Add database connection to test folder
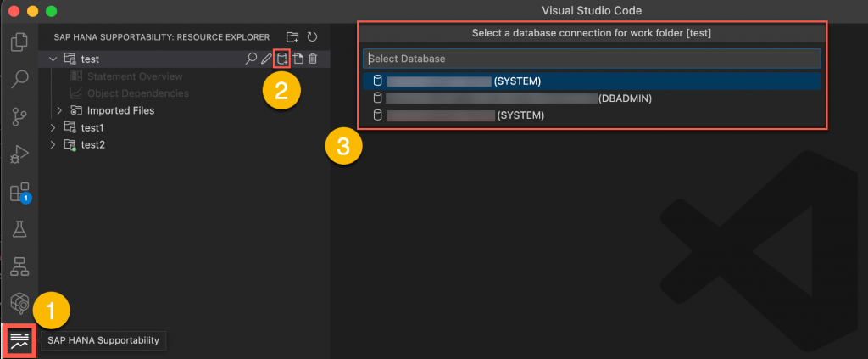The image size is (868, 359). [x=282, y=58]
